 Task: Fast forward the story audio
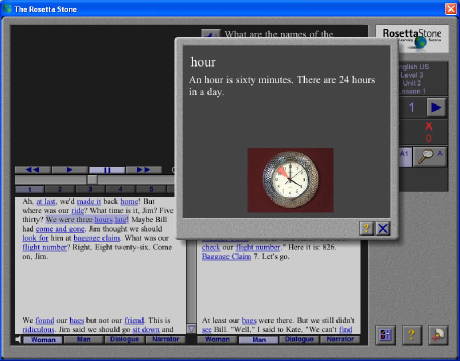click(x=144, y=170)
